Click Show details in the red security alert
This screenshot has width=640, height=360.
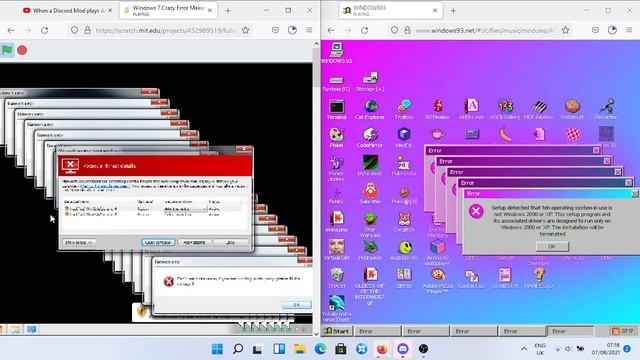(x=79, y=242)
